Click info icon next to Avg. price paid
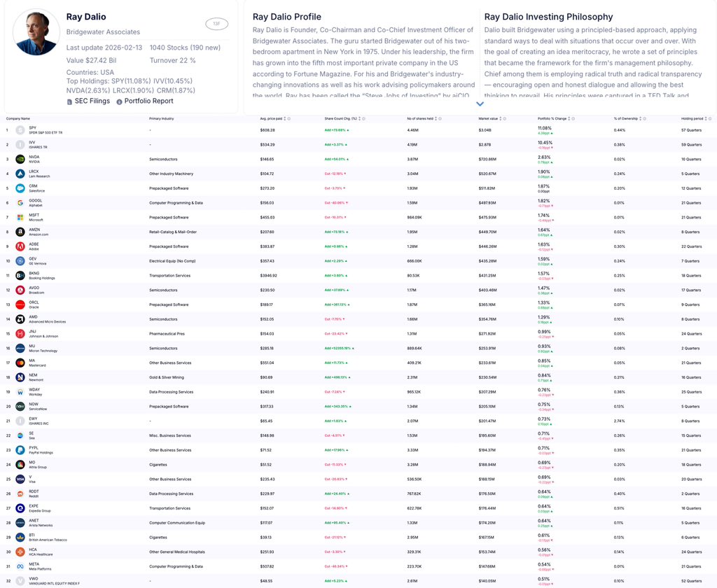The width and height of the screenshot is (717, 588). [x=289, y=118]
